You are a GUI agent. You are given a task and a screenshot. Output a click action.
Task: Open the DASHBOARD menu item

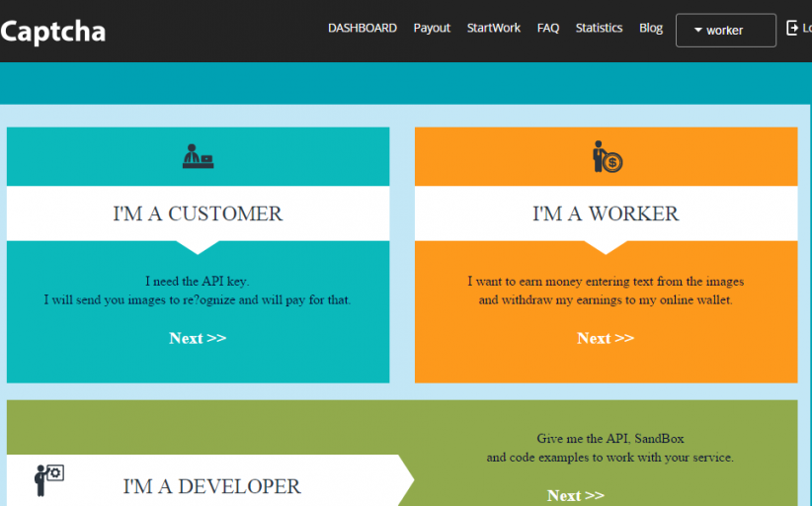[362, 29]
